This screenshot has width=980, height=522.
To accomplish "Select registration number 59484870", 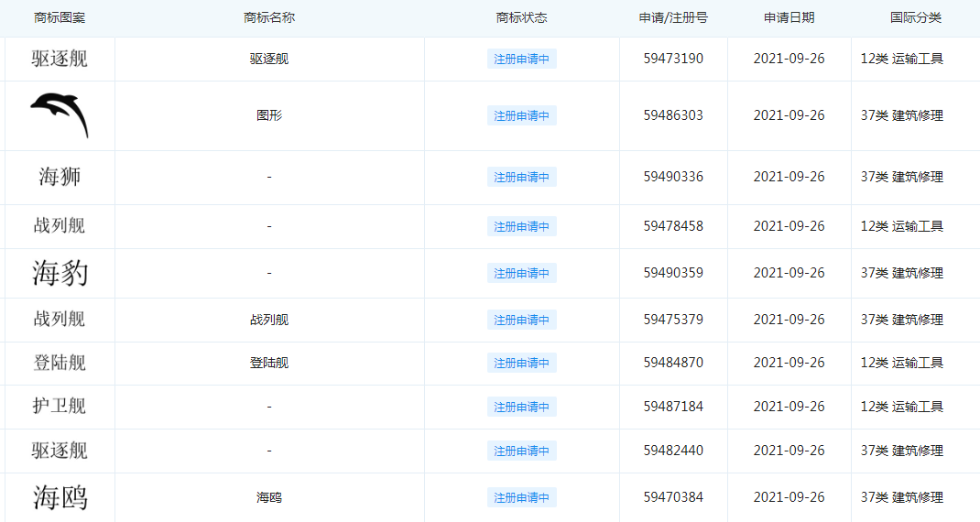I will click(x=673, y=363).
